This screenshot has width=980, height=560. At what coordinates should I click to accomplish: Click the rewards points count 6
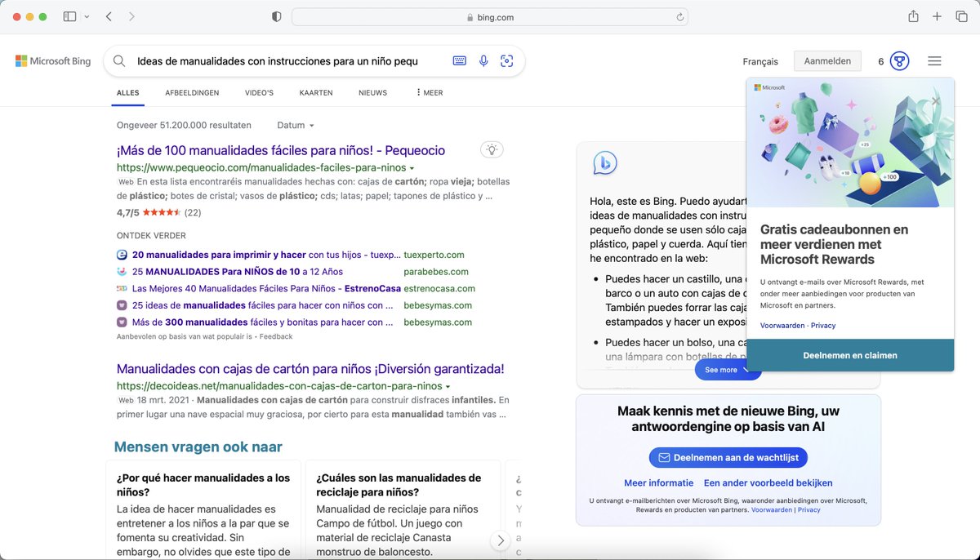[x=881, y=61]
